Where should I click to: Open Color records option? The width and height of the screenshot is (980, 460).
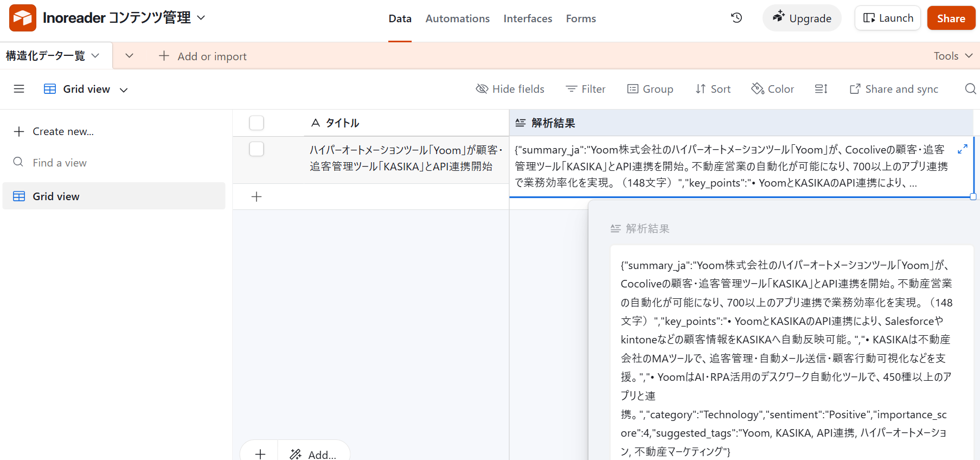tap(772, 89)
